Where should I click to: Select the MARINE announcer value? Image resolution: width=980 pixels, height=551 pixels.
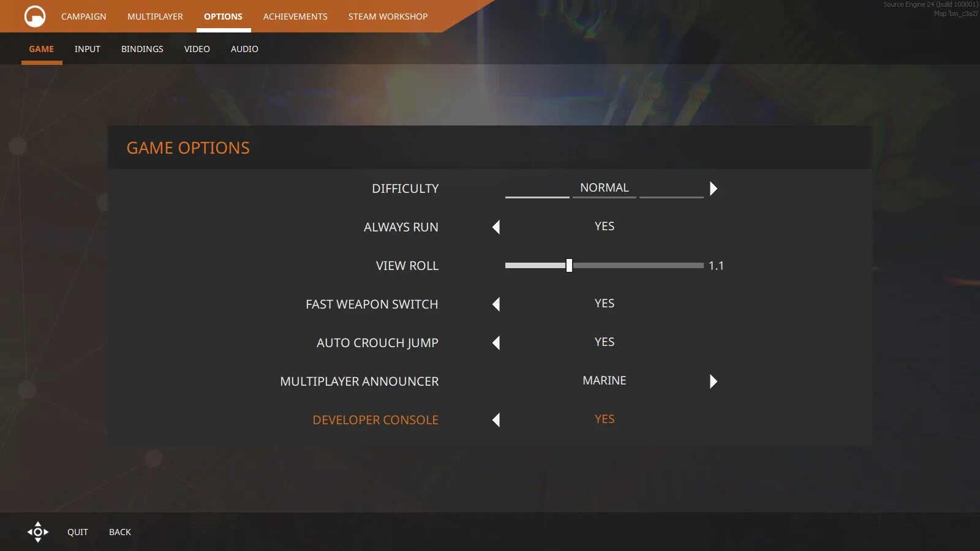point(605,381)
